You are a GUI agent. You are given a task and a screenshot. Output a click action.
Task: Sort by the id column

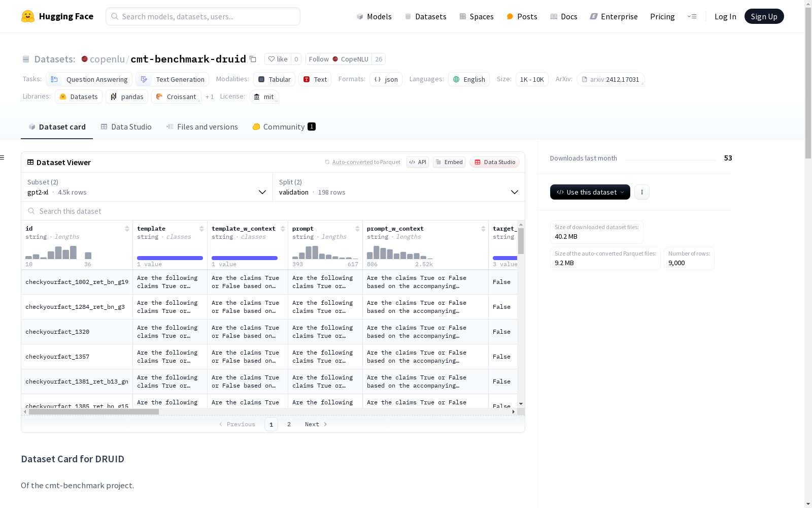pos(127,229)
